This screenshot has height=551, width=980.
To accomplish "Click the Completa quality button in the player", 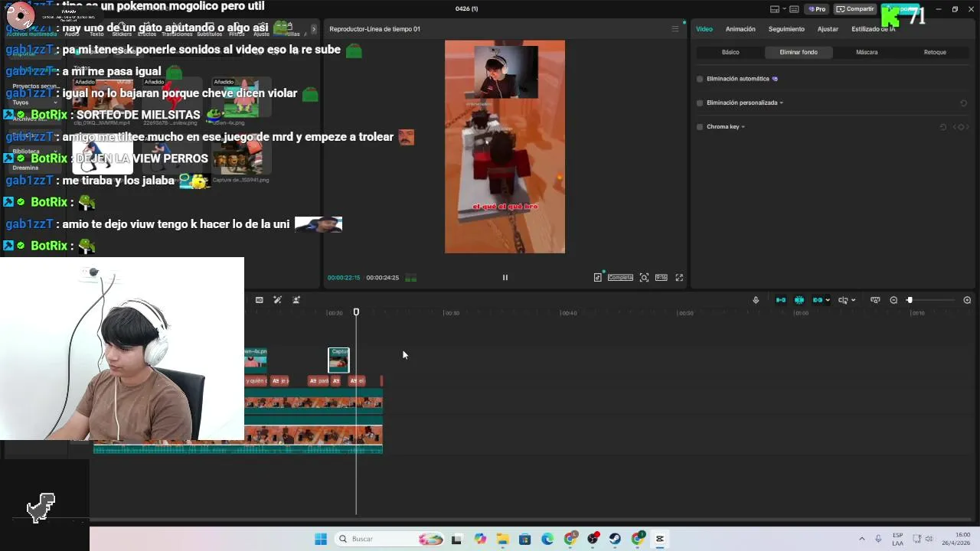I will (x=620, y=278).
